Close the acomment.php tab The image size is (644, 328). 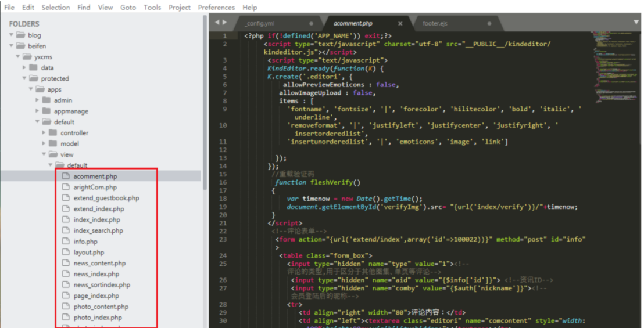[x=400, y=24]
